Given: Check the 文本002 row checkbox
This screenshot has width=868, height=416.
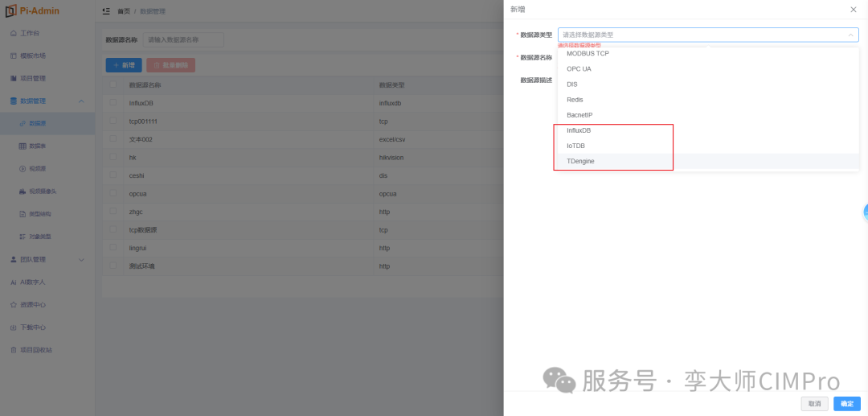Looking at the screenshot, I should point(113,139).
